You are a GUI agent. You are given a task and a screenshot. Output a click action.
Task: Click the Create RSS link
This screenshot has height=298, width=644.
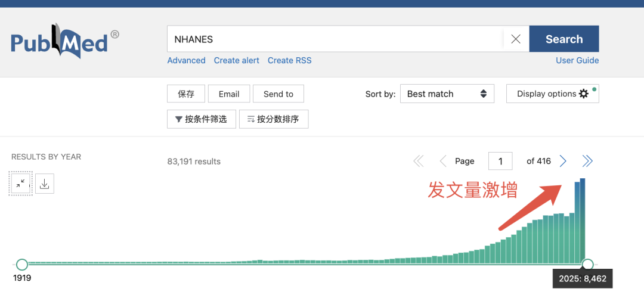pyautogui.click(x=289, y=60)
